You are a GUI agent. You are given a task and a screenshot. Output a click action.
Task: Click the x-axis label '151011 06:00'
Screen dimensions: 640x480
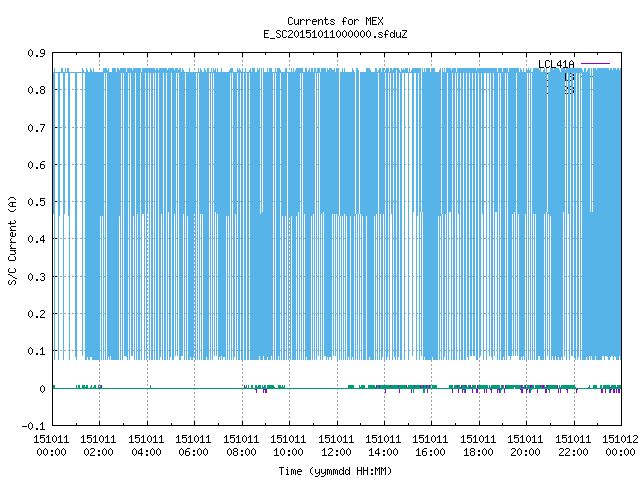[193, 446]
